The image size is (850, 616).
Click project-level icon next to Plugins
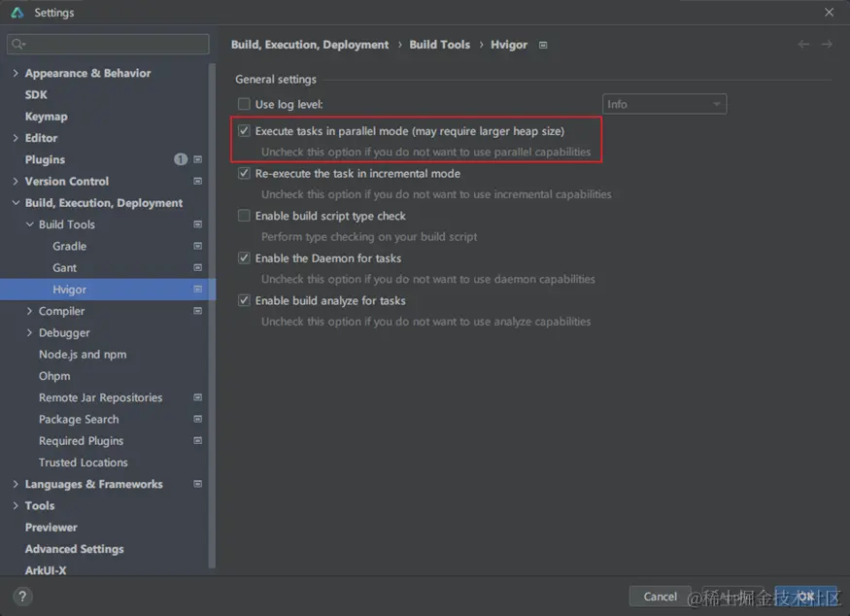[x=198, y=159]
